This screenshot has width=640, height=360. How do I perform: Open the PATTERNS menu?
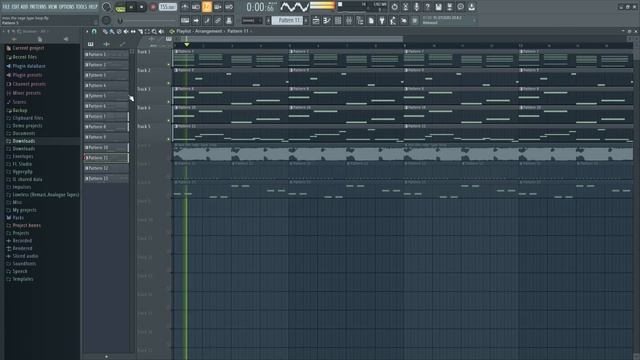tap(38, 7)
